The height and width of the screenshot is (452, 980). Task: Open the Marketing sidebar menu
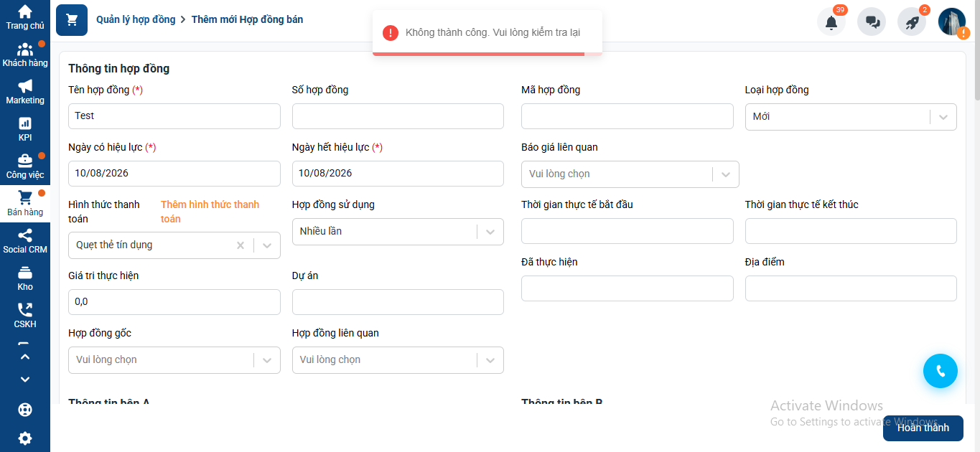(25, 92)
